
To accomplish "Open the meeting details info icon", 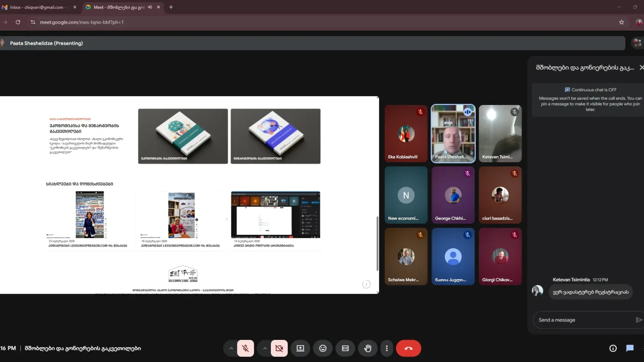I will click(x=613, y=348).
